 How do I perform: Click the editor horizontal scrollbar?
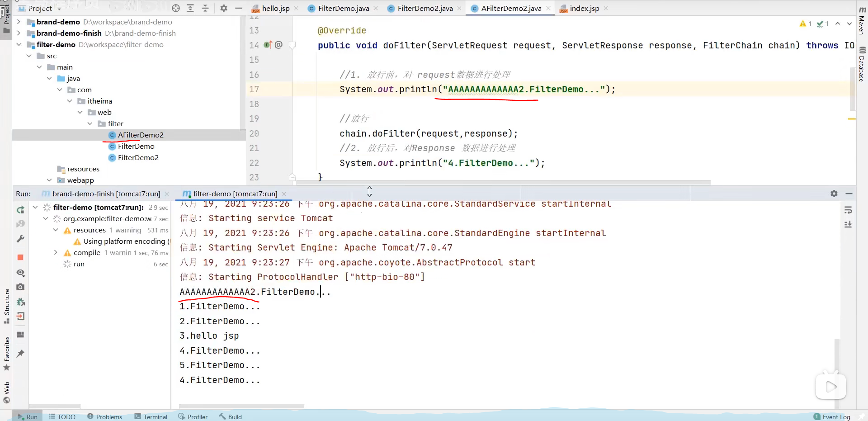pyautogui.click(x=503, y=182)
